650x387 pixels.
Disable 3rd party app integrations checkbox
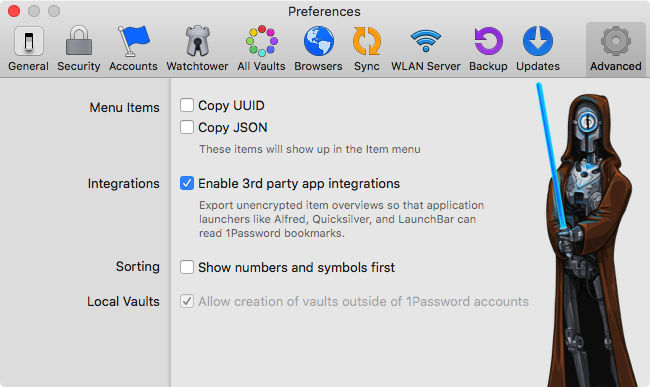[x=187, y=183]
